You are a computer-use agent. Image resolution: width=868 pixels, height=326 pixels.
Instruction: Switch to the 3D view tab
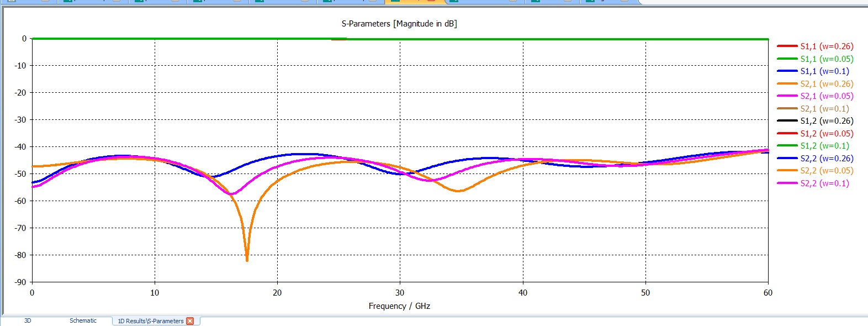click(x=28, y=320)
